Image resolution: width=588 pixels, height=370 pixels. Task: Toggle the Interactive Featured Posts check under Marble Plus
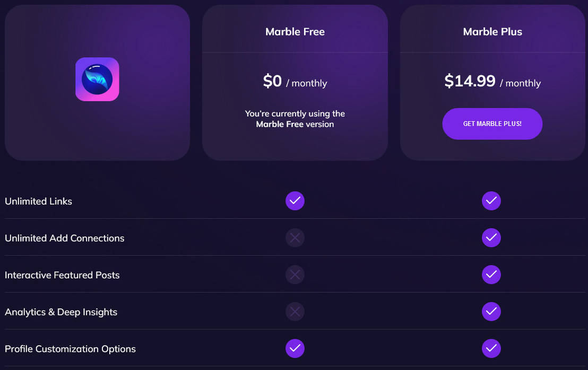(491, 275)
